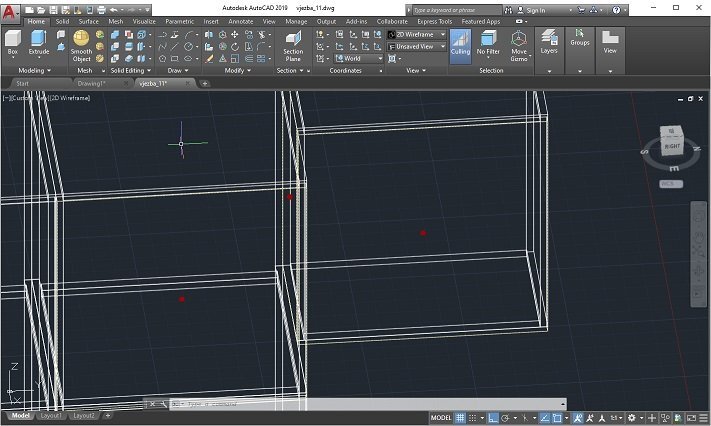Screen dimensions: 711x426
Task: Activate the Extrude tool
Action: point(39,43)
